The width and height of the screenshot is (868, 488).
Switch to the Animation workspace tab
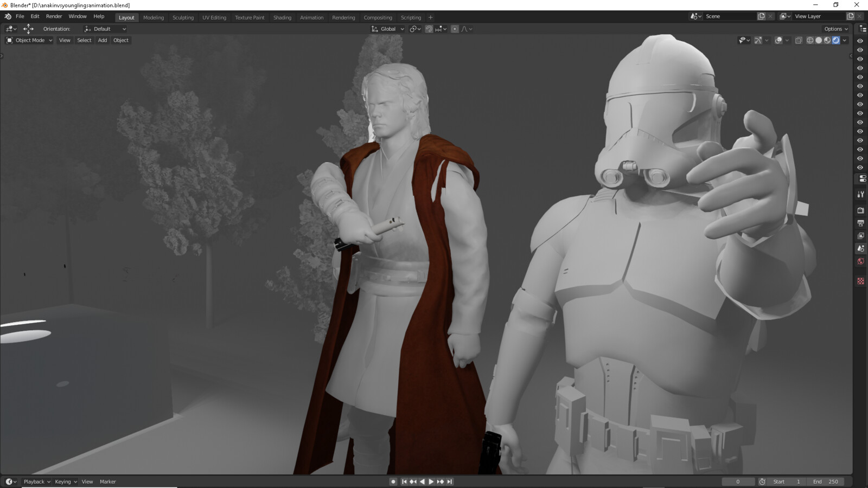(x=311, y=17)
